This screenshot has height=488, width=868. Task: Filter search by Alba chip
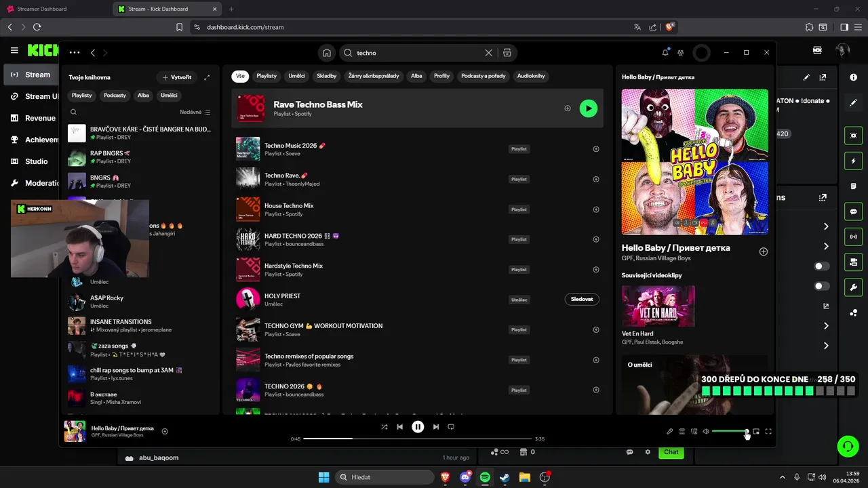point(416,76)
